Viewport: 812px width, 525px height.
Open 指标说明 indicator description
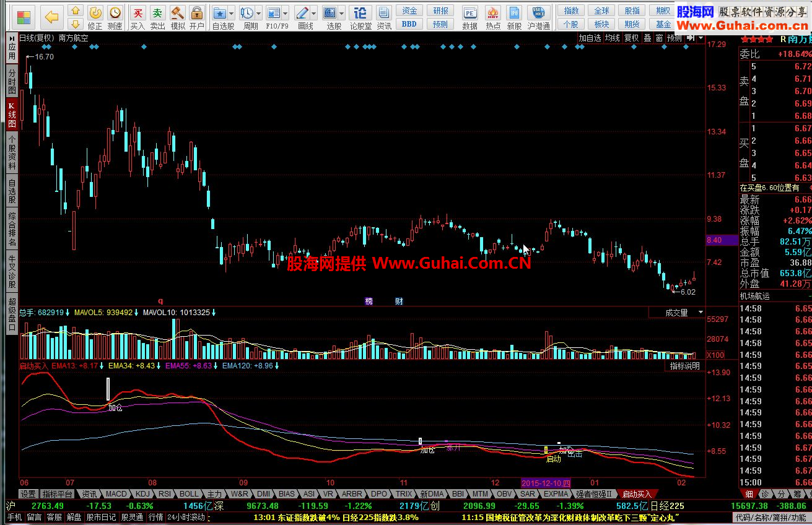pos(684,366)
